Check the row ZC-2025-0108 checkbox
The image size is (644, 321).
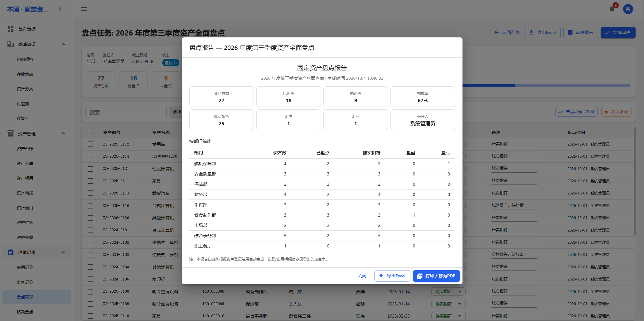tap(90, 291)
